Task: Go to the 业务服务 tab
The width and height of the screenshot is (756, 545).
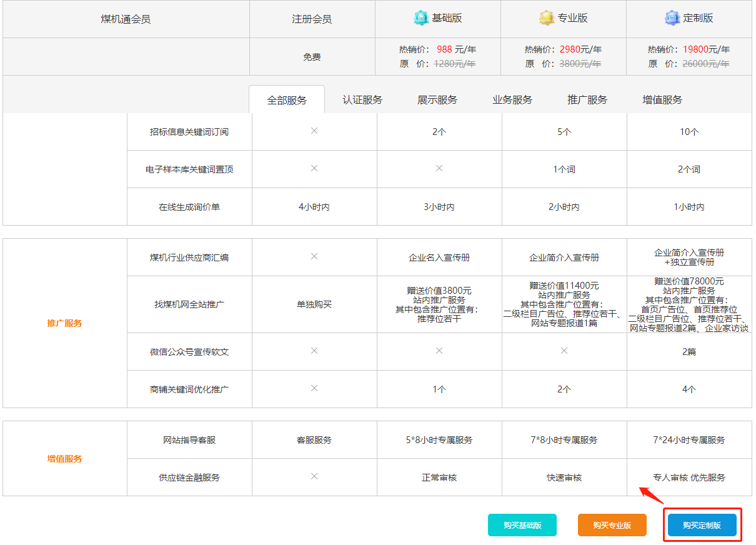Action: pyautogui.click(x=512, y=100)
